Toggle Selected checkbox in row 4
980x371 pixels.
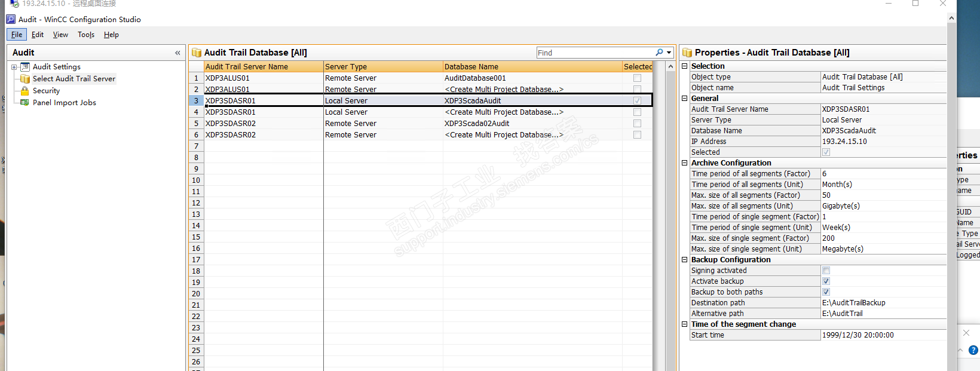coord(637,112)
